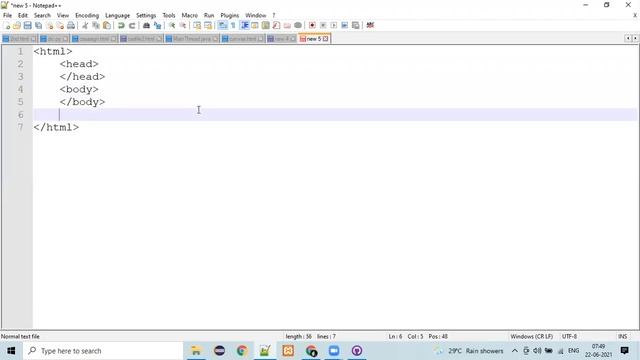Screen dimensions: 640x360
Task: Click the Save All toolbar icon
Action: pos(38,25)
